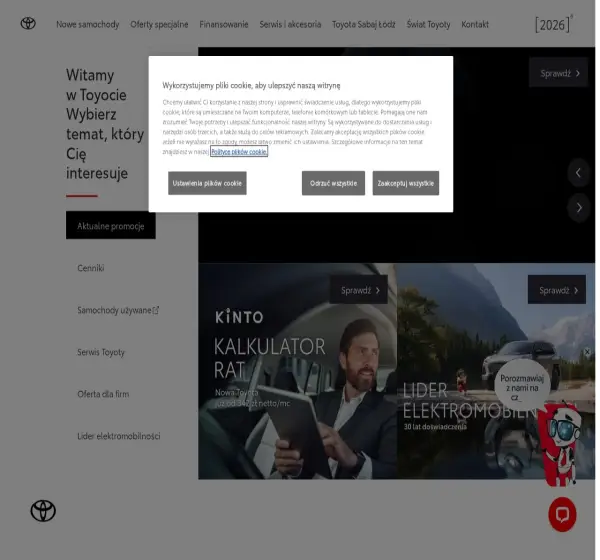Open the red chat widget button
Screen dimensions: 600x560
[x=562, y=514]
